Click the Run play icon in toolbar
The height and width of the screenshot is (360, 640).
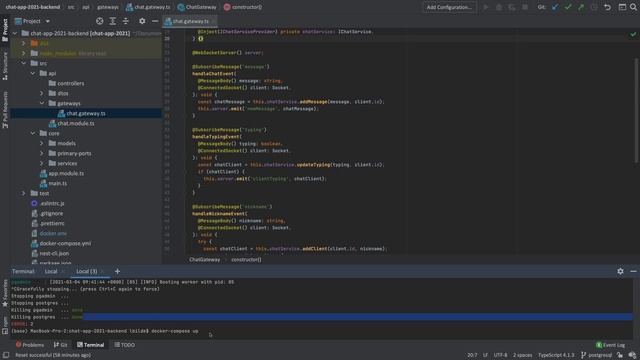pos(486,7)
